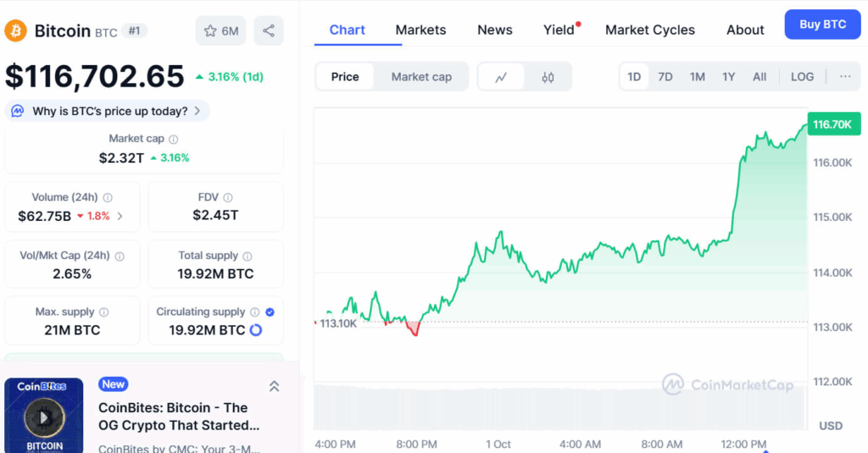Expand the Volume (24h) details arrow

[x=120, y=216]
